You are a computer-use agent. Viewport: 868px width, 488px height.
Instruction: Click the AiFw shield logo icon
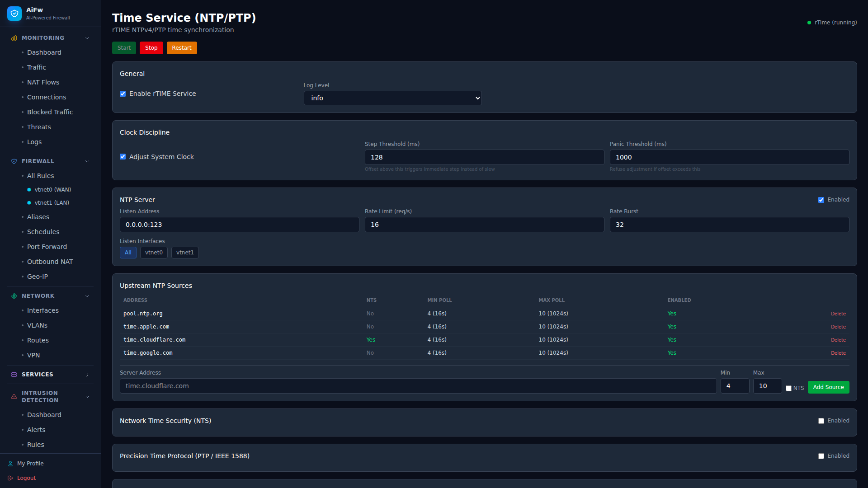point(14,14)
